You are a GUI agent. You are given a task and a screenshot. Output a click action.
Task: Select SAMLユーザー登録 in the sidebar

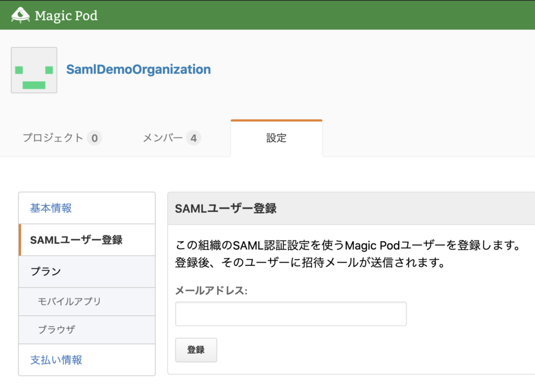pos(87,240)
